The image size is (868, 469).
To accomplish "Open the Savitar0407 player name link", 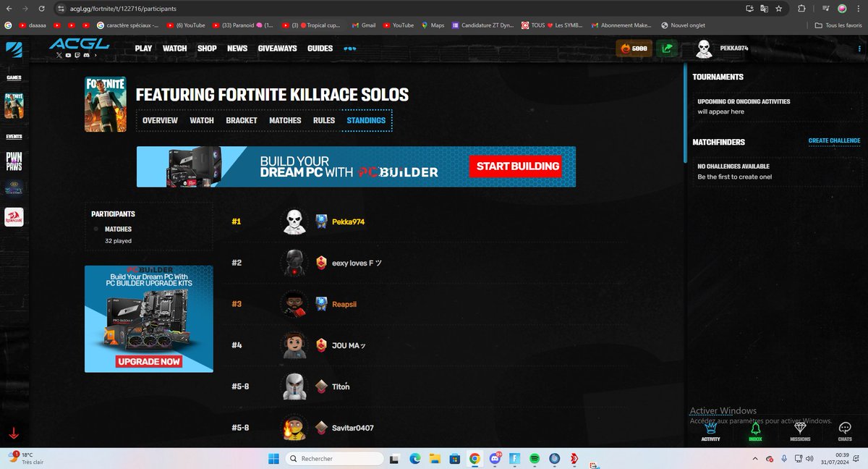I will [353, 428].
